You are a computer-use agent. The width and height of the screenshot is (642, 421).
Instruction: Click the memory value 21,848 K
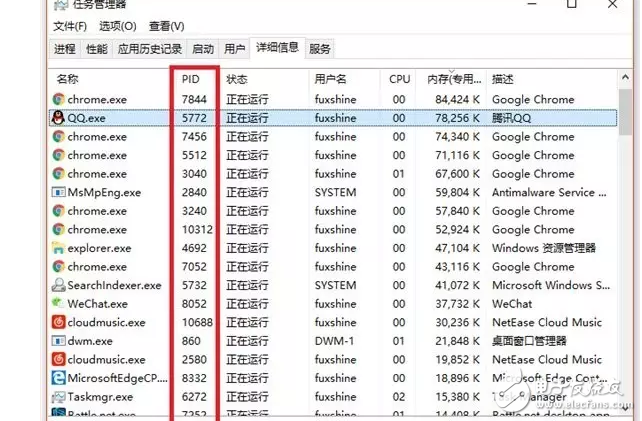tap(457, 341)
